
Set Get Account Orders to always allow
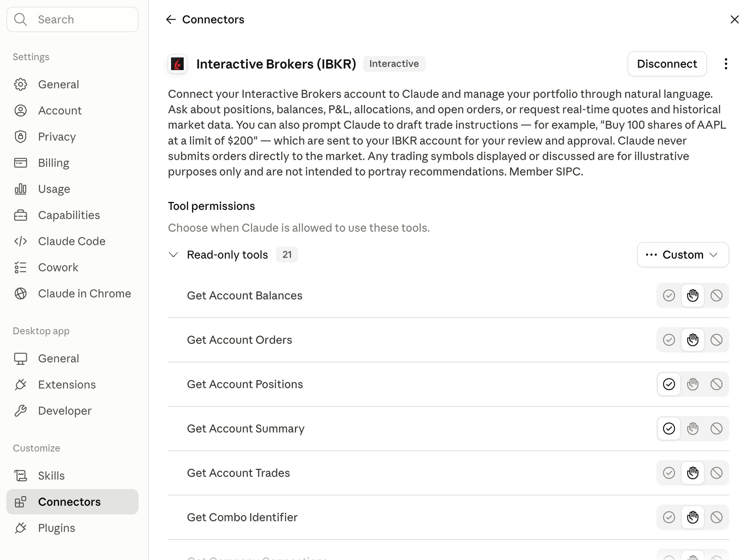[669, 340]
